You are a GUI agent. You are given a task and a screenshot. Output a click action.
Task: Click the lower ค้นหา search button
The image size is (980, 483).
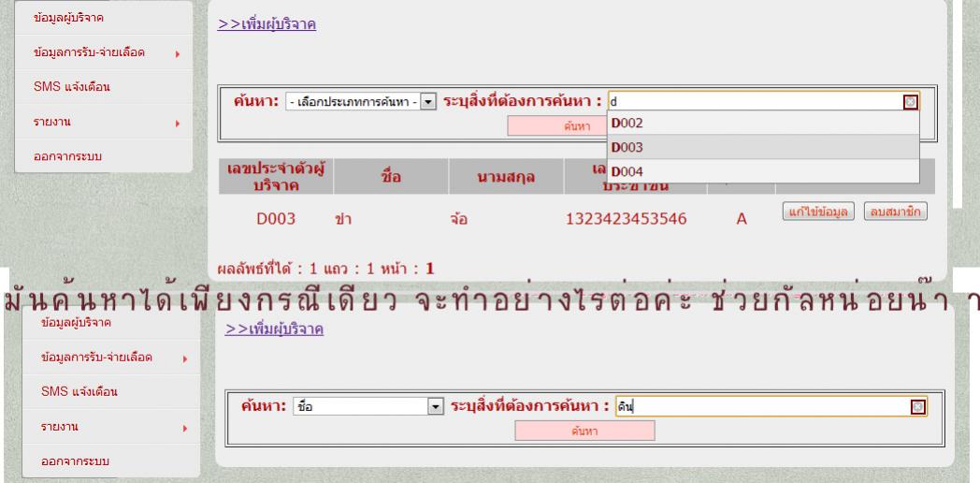point(585,431)
